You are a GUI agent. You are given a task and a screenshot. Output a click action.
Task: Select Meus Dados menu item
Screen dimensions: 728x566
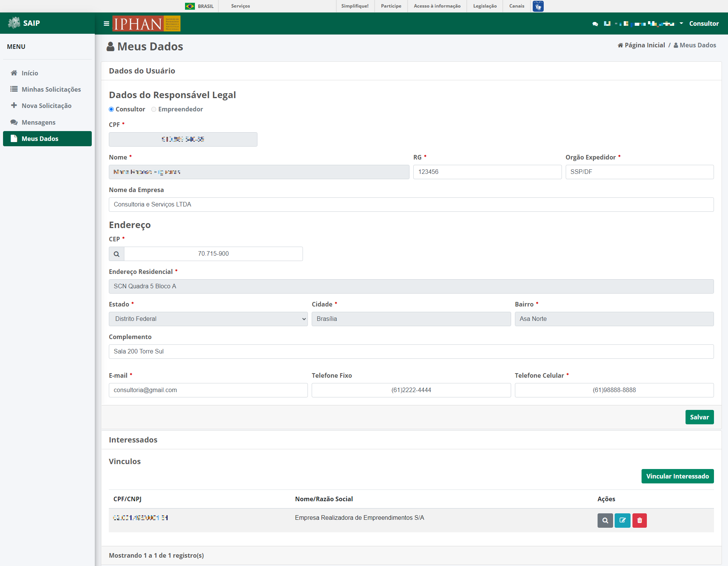47,139
